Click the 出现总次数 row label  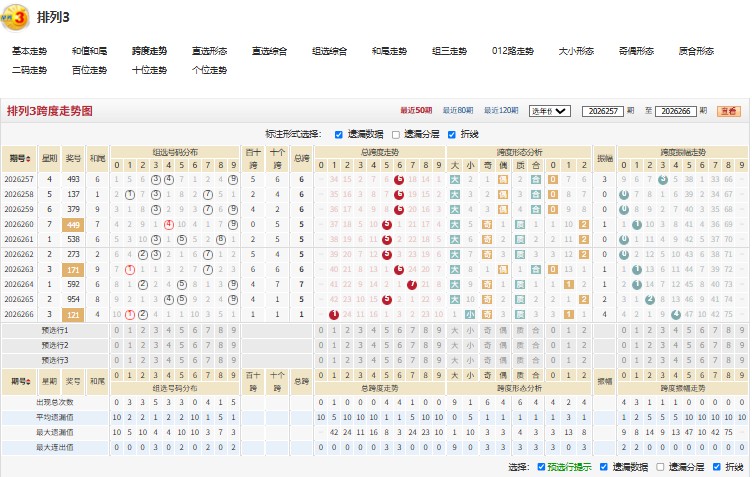pyautogui.click(x=55, y=403)
